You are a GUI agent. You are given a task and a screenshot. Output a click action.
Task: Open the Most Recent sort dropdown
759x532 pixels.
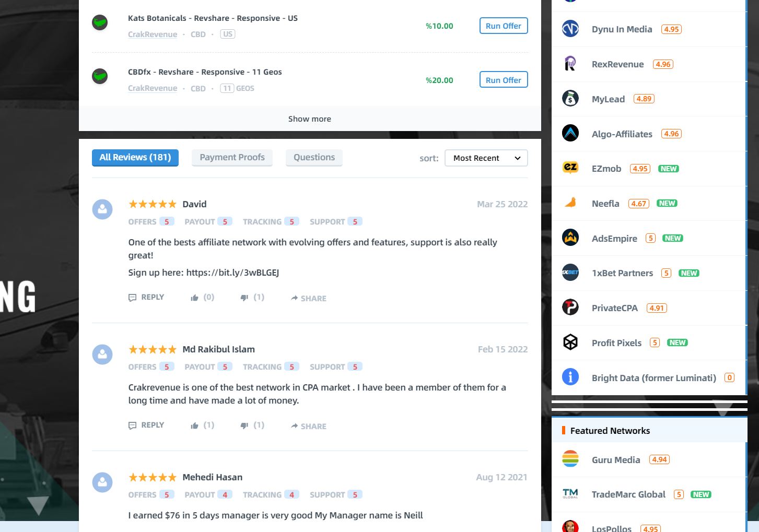coord(486,158)
